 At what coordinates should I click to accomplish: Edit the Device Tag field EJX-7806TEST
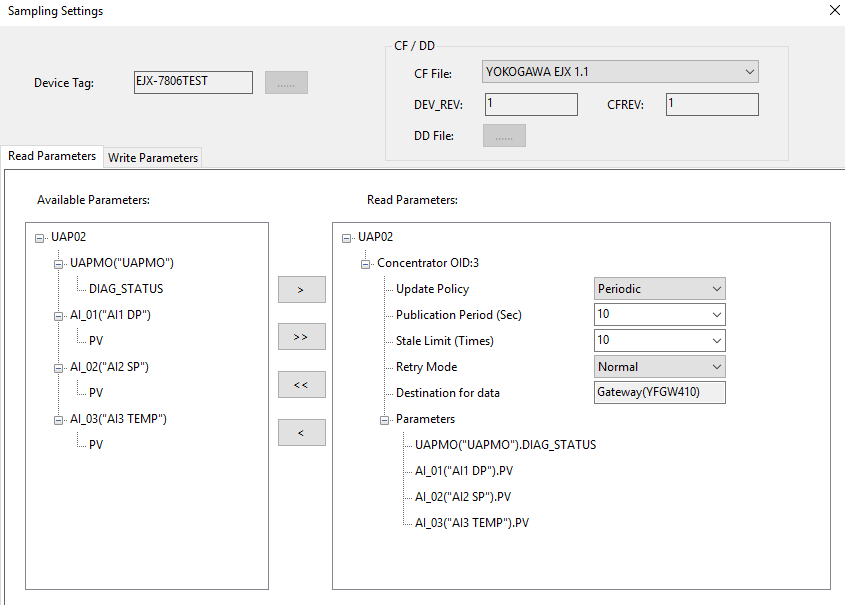(x=192, y=82)
